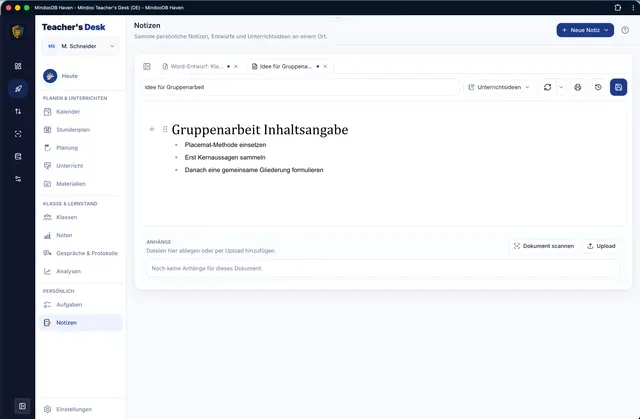Screen dimensions: 640x419
Task: Open the database search icon in dark rail
Action: click(x=18, y=156)
